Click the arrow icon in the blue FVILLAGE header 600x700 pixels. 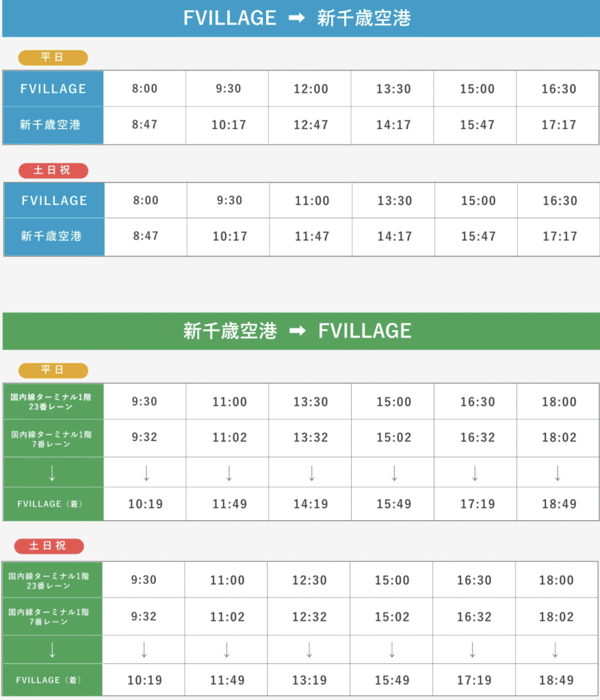tap(297, 18)
